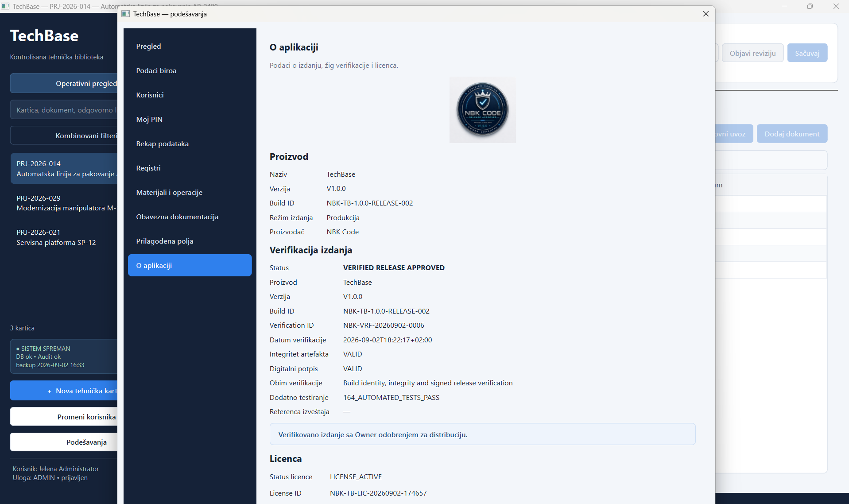The width and height of the screenshot is (849, 504).
Task: Go to the Korisnici settings section
Action: [x=190, y=95]
